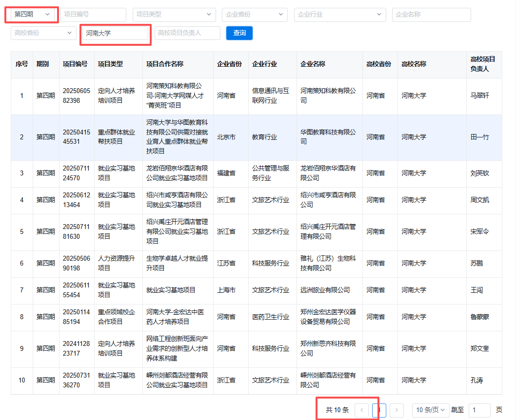Image resolution: width=516 pixels, height=420 pixels.
Task: Click company 嵊州浏都酒店经营有限公司
Action: coord(328,380)
